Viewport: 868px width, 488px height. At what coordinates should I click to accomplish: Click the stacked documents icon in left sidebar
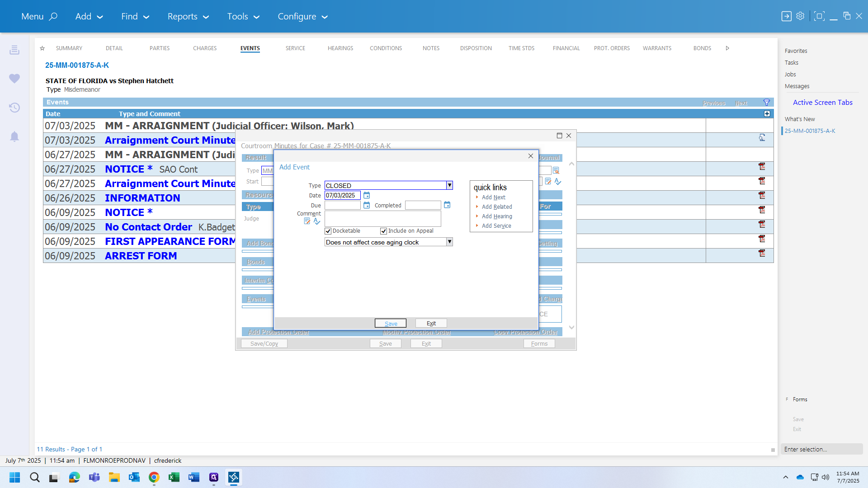pyautogui.click(x=14, y=50)
